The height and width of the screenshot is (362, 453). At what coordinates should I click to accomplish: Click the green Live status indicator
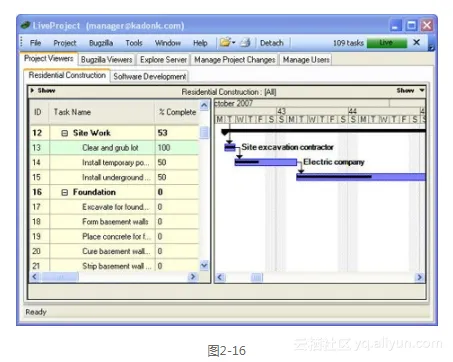point(387,43)
